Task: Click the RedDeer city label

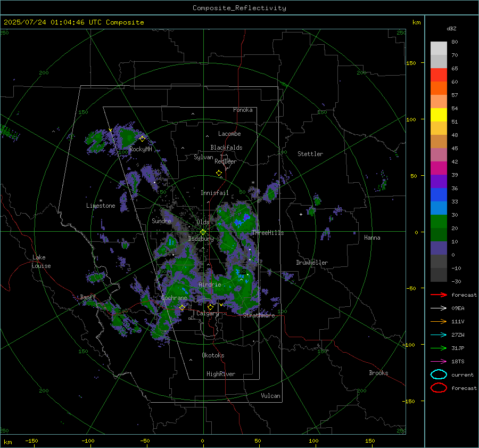Action: 226,161
